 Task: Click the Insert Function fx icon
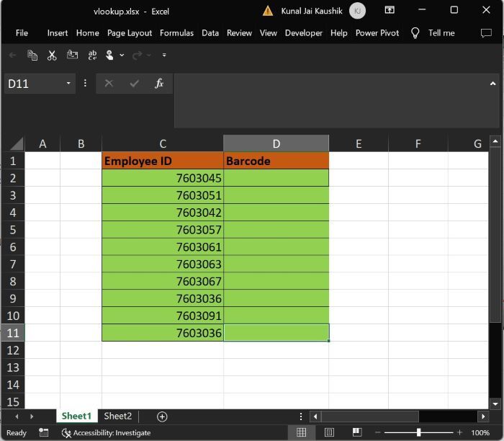159,84
